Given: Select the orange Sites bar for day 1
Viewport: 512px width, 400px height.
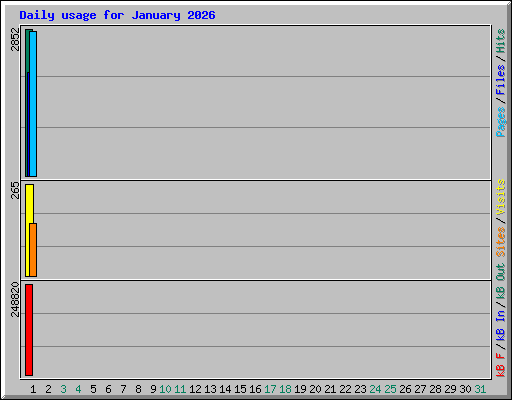Looking at the screenshot, I should pyautogui.click(x=33, y=250).
